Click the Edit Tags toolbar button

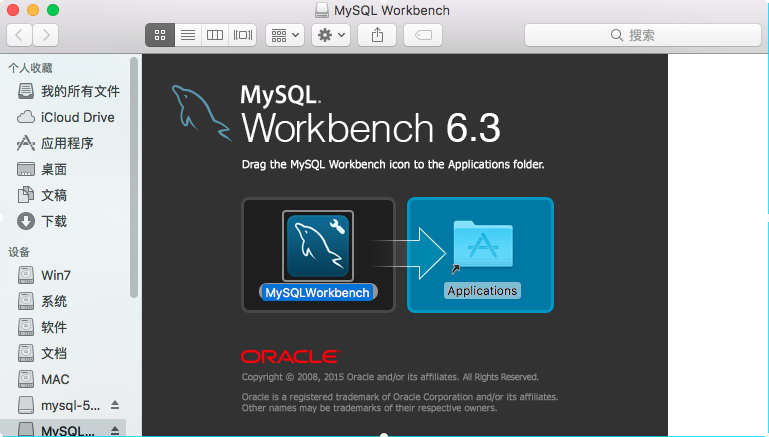[423, 35]
